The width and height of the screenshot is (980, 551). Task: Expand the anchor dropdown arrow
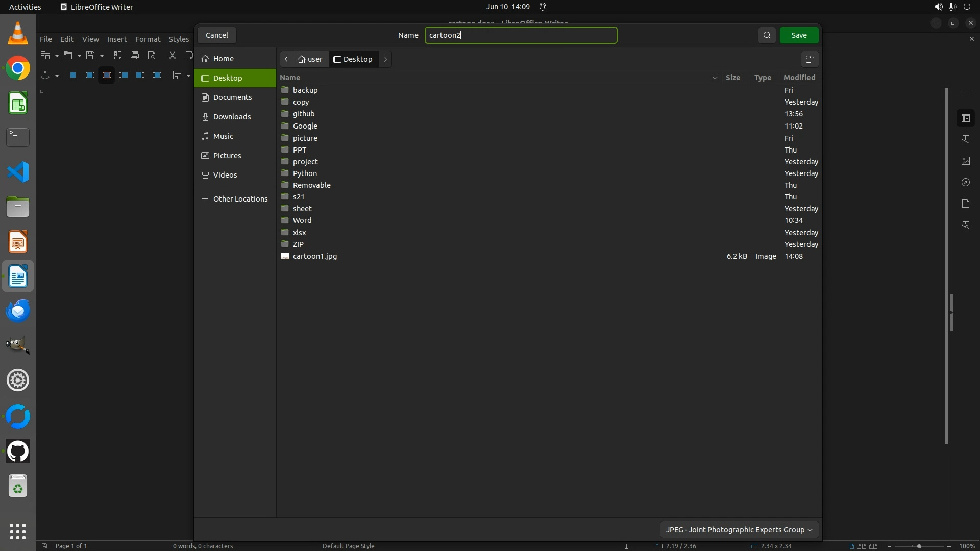(57, 76)
